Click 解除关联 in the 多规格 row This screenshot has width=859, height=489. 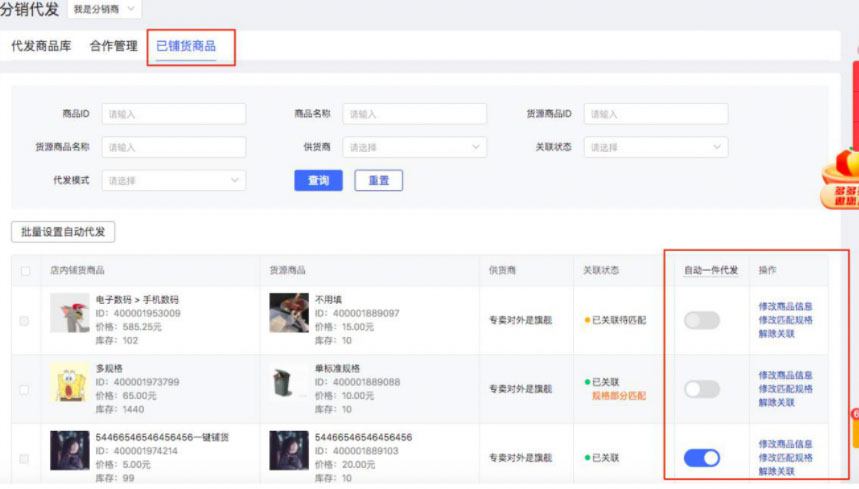[776, 402]
